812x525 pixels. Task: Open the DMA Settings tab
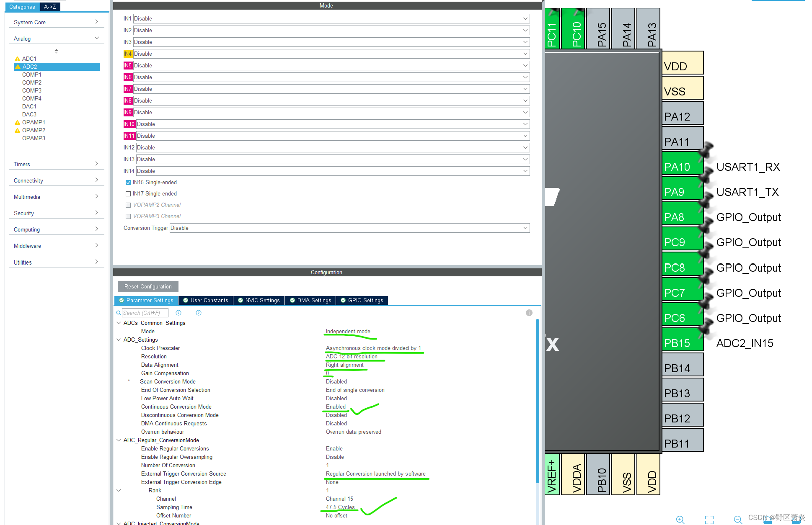click(x=310, y=300)
